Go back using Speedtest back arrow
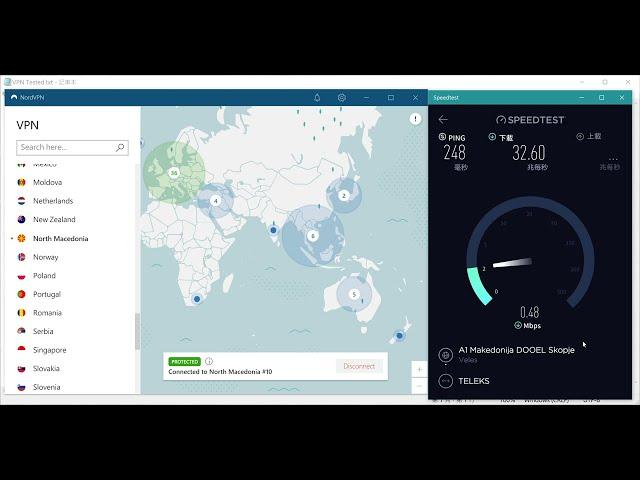The height and width of the screenshot is (480, 640). tap(443, 119)
